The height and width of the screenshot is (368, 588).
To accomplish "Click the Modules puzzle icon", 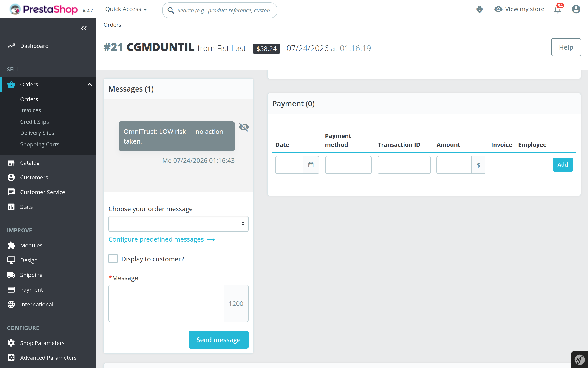I will tap(11, 245).
